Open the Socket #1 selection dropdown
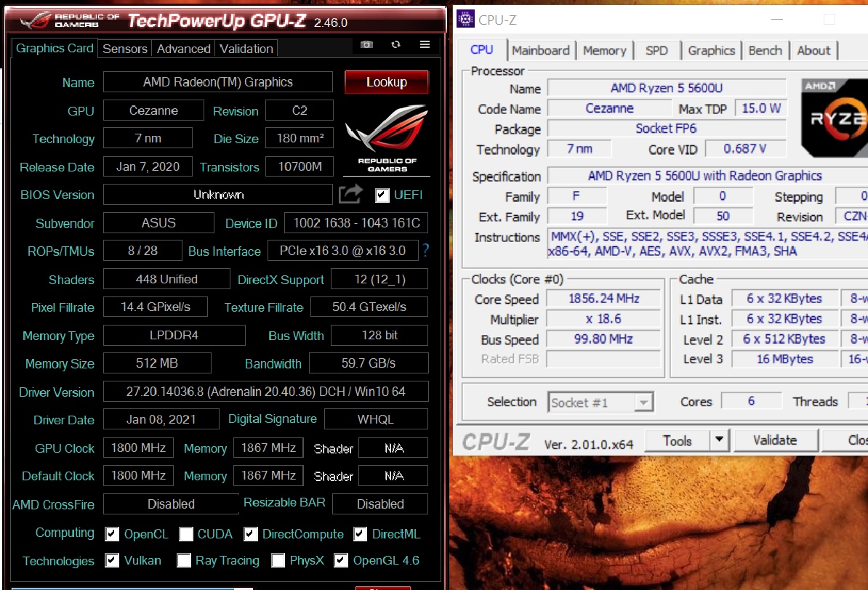 point(600,403)
